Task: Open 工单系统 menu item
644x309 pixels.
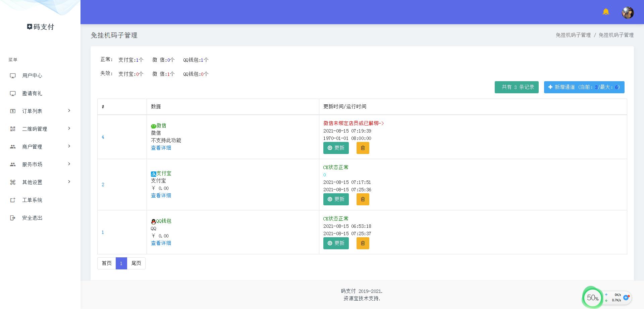Action: pyautogui.click(x=40, y=200)
